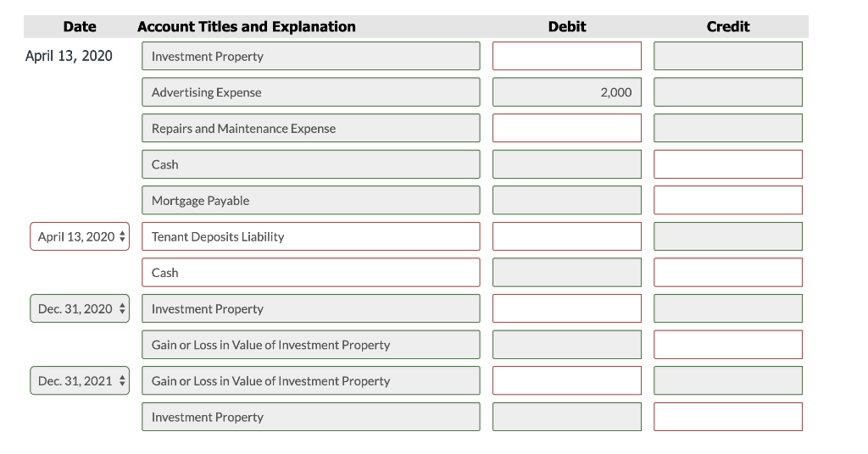Click the Repairs and Maintenance Expense debit field
This screenshot has width=868, height=454.
coord(567,128)
